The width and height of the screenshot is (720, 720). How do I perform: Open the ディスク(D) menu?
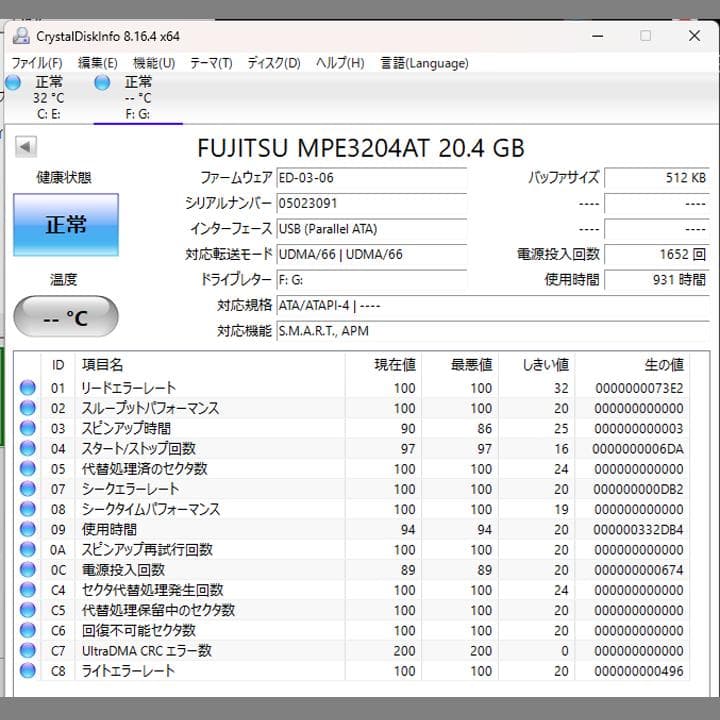(274, 63)
